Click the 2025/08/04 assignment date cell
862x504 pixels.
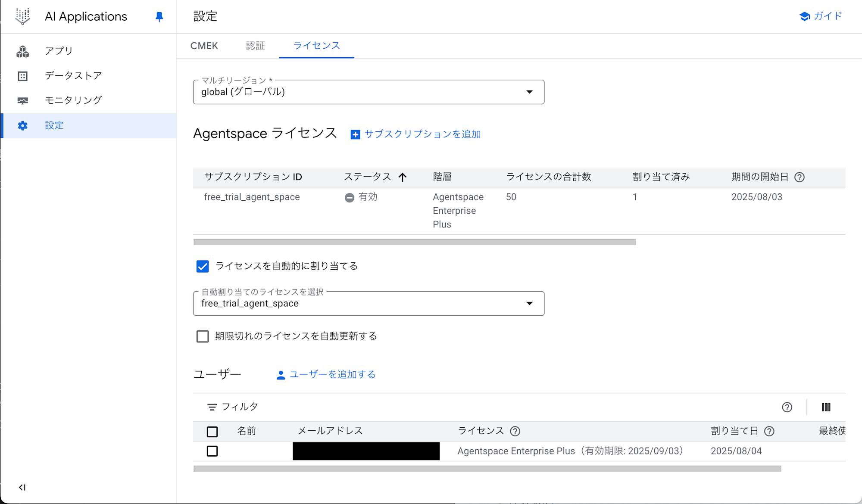[736, 451]
